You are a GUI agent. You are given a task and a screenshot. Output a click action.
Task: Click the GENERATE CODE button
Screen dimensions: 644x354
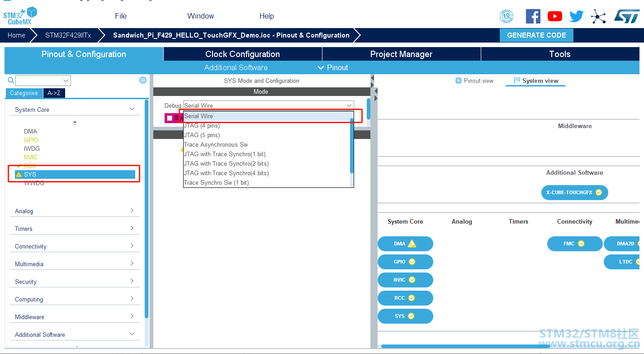click(x=536, y=35)
